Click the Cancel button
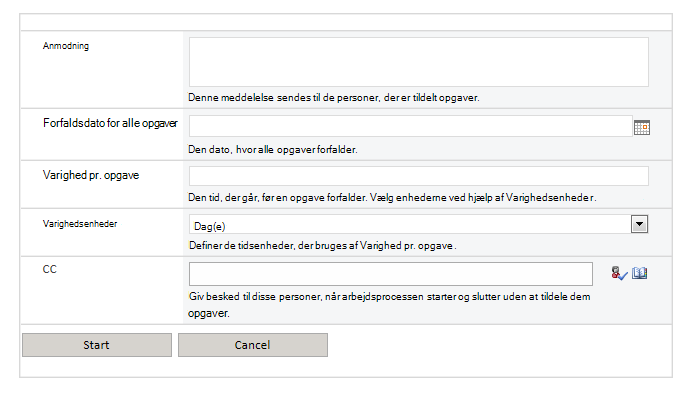 [253, 345]
